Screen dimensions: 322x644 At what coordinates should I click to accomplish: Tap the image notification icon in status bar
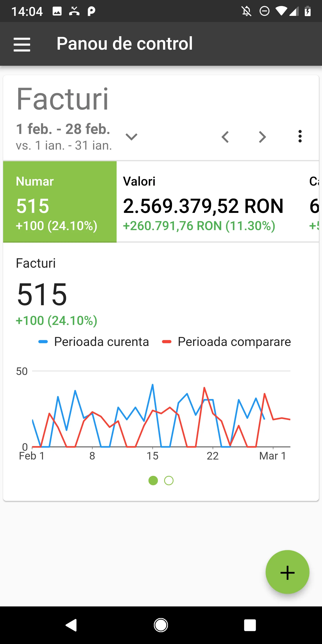point(57,11)
